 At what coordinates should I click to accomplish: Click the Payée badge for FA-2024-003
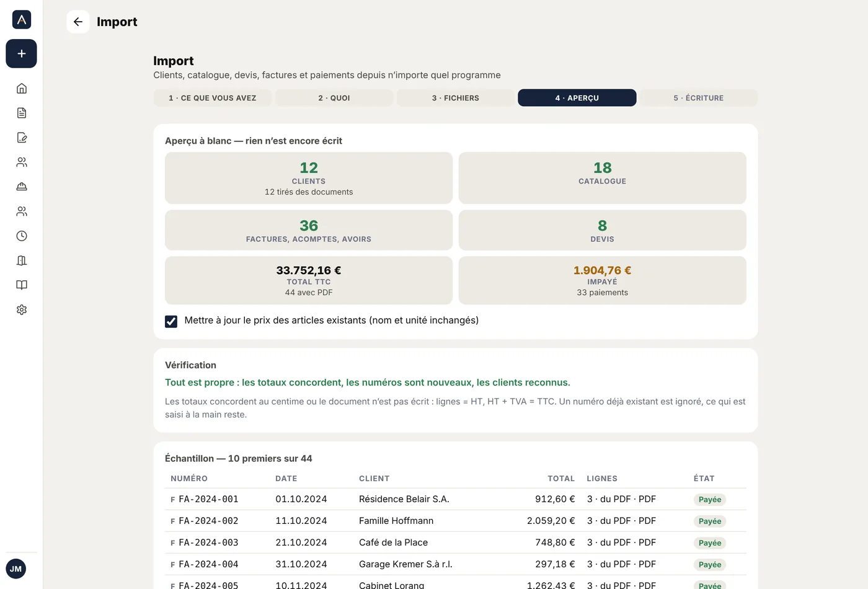click(x=710, y=543)
